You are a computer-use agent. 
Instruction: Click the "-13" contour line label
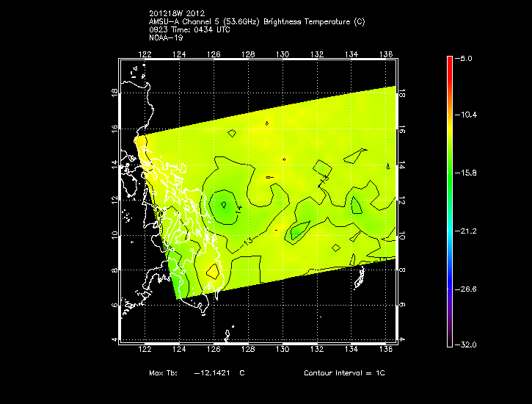click(x=248, y=242)
